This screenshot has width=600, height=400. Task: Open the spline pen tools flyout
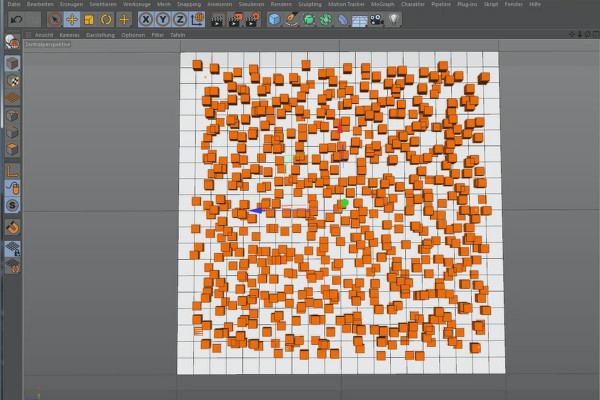292,20
